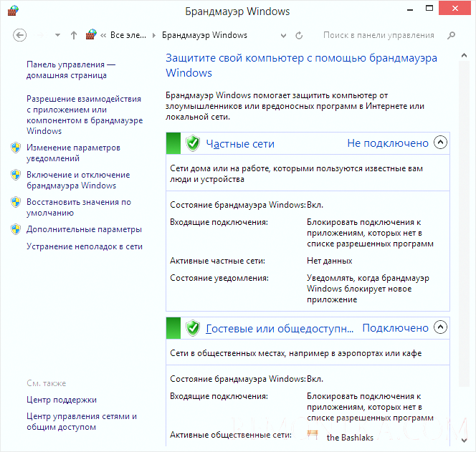This screenshot has height=452, width=476.
Task: Click the green shield beside Частные сети
Action: pyautogui.click(x=192, y=143)
